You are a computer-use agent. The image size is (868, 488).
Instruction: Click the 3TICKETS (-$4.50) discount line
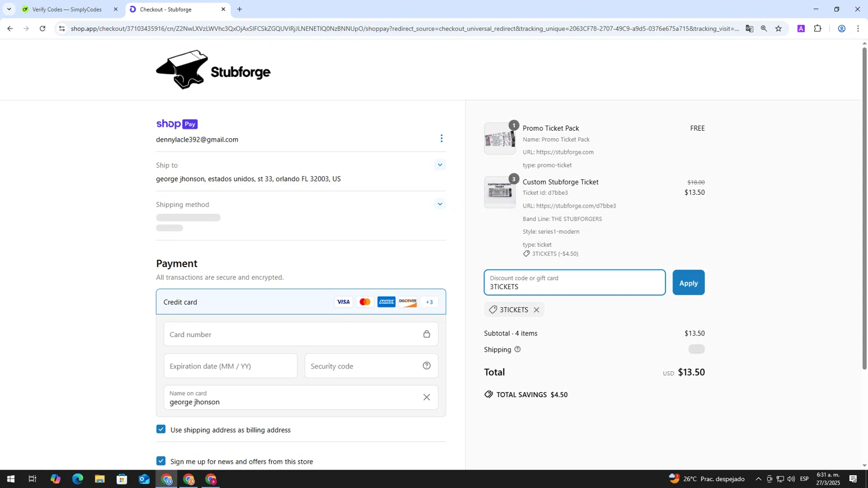coord(550,254)
